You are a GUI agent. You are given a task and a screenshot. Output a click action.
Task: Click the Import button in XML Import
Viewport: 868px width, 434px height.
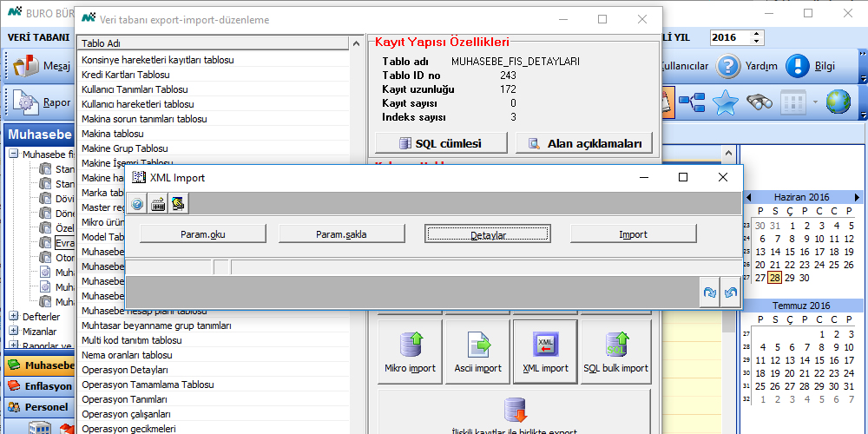pyautogui.click(x=633, y=234)
